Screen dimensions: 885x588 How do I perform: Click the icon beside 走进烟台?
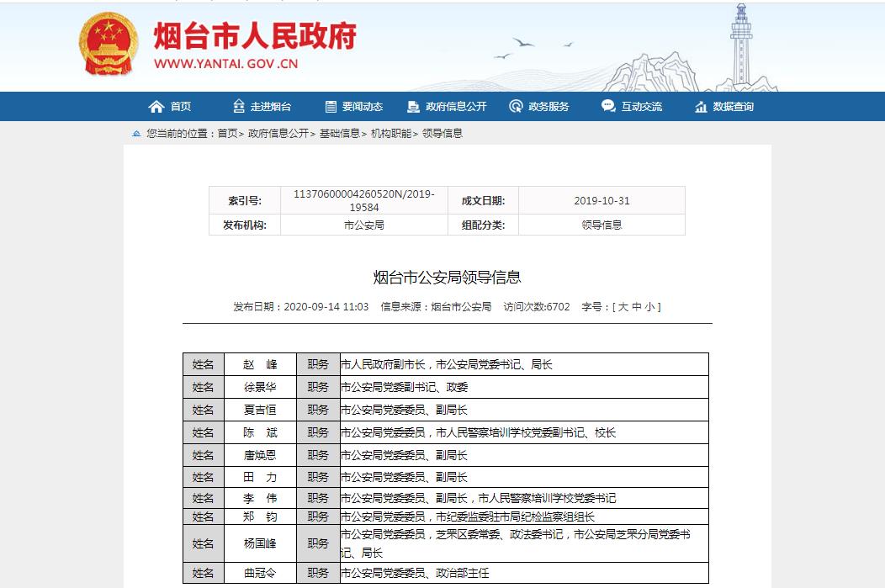(239, 106)
